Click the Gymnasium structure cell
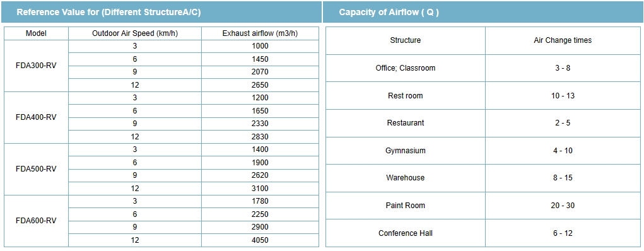 pos(406,151)
